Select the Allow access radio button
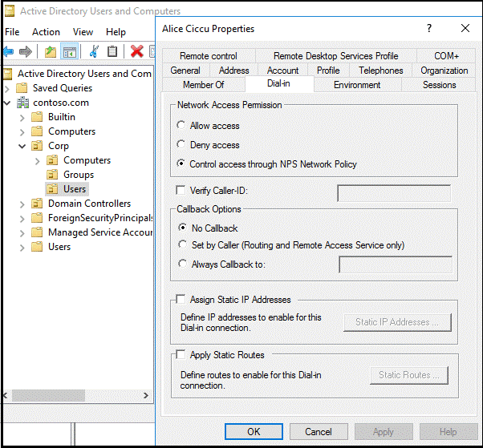The height and width of the screenshot is (448, 483). pyautogui.click(x=181, y=125)
